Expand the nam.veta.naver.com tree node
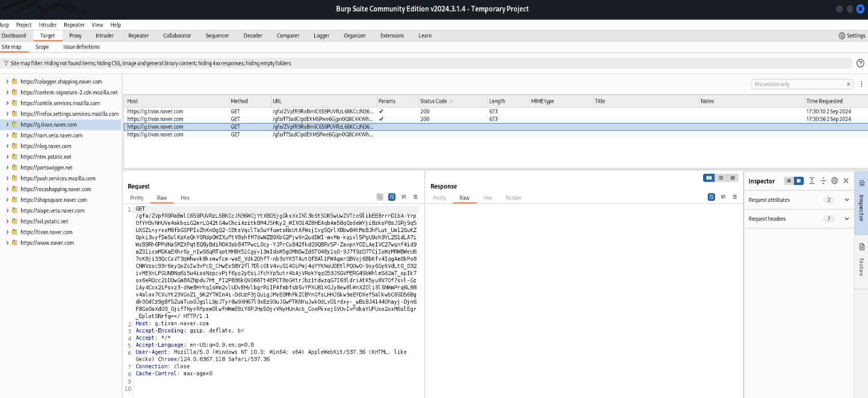The height and width of the screenshot is (398, 868). point(7,135)
